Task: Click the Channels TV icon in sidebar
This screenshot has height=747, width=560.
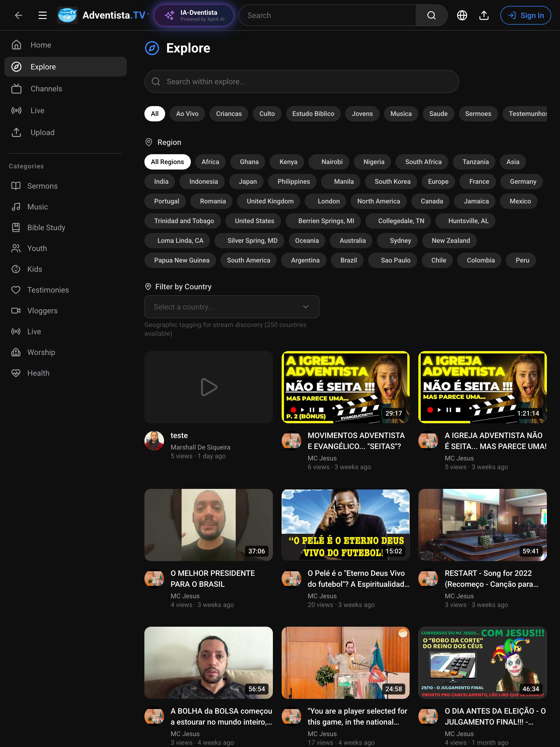Action: pyautogui.click(x=16, y=89)
